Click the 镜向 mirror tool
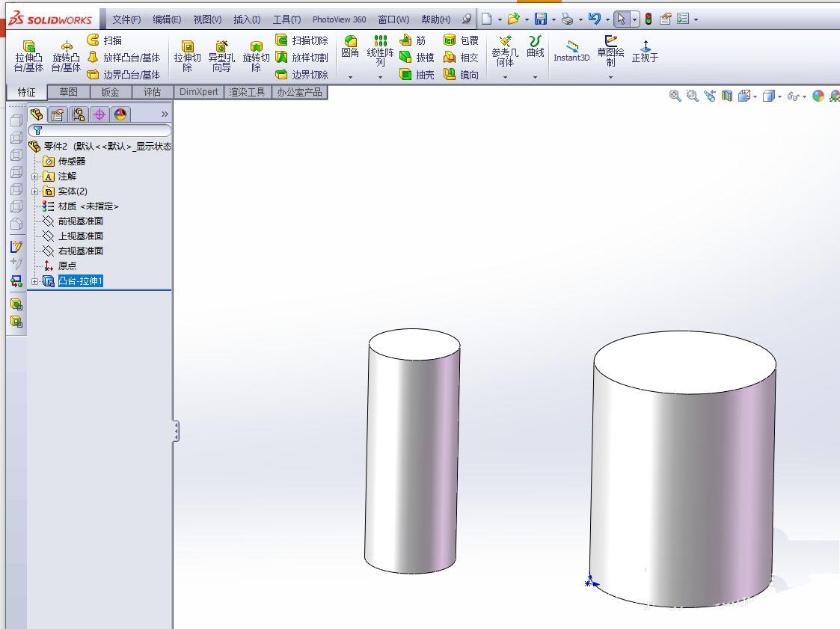The height and width of the screenshot is (629, 840). pyautogui.click(x=461, y=75)
